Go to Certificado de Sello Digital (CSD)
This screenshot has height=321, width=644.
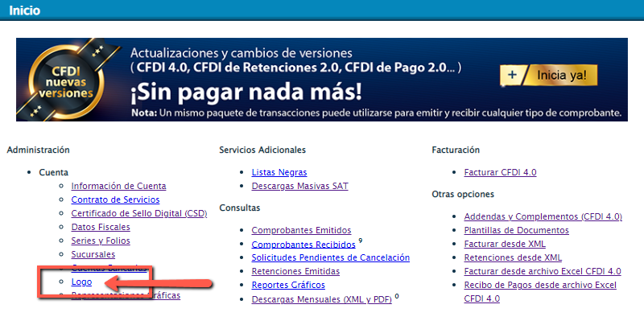[x=139, y=213]
